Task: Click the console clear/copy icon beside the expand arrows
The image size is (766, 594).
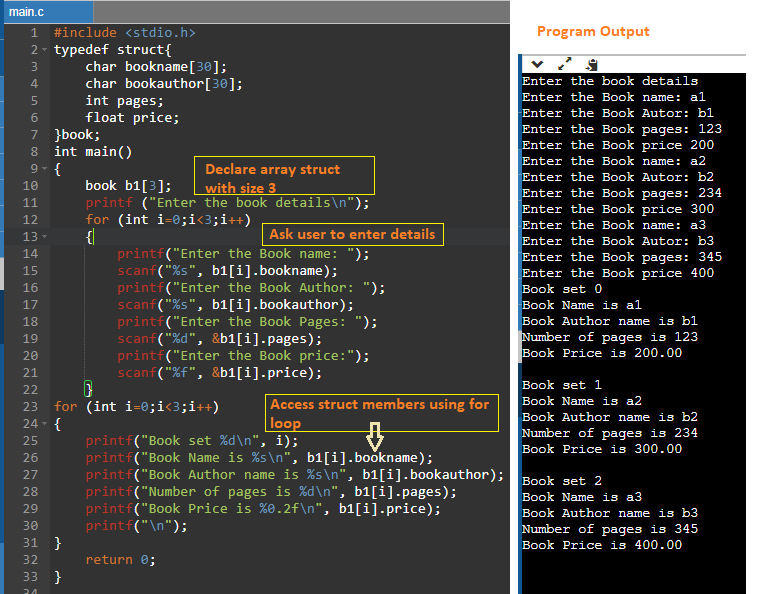Action: coord(592,64)
